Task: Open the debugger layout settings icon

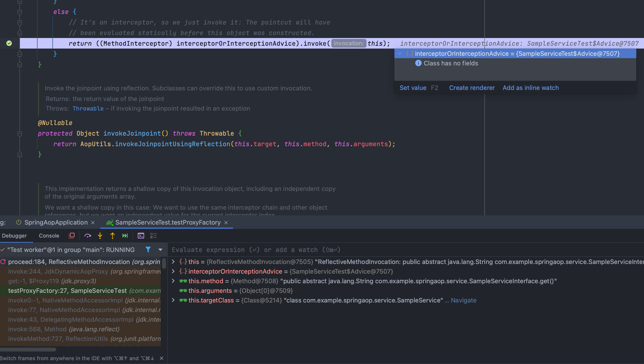Action: pos(153,236)
